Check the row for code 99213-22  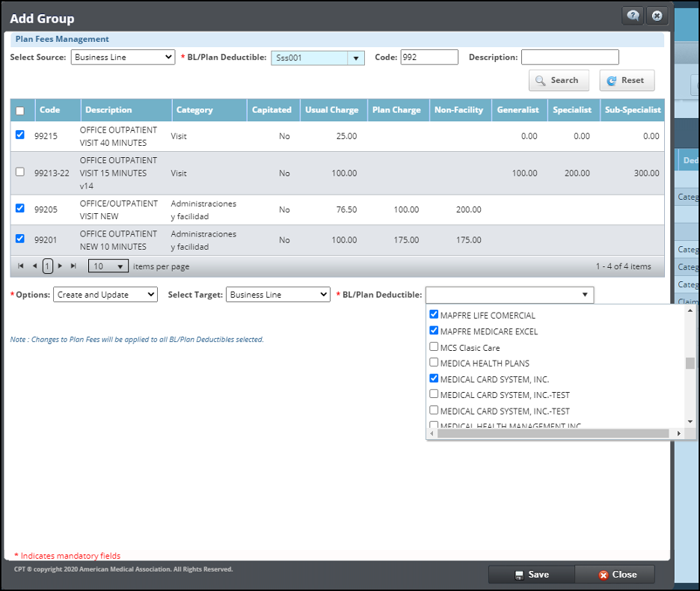20,172
